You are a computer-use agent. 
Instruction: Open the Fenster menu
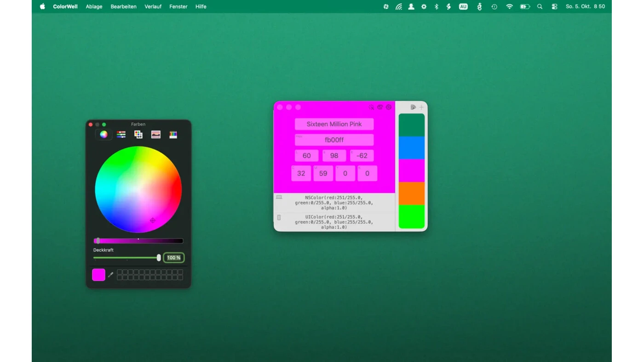[178, 6]
